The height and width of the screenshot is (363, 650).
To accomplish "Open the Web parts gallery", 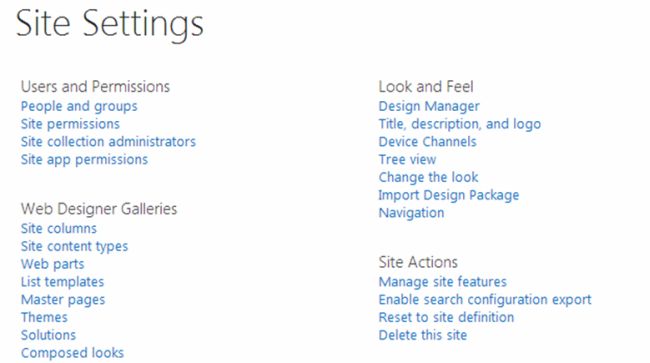I will click(x=53, y=264).
